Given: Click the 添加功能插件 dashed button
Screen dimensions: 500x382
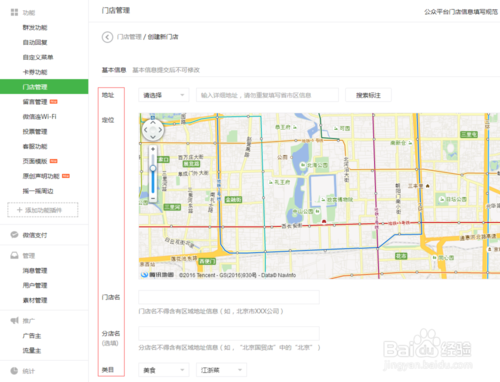Looking at the screenshot, I should pos(43,210).
